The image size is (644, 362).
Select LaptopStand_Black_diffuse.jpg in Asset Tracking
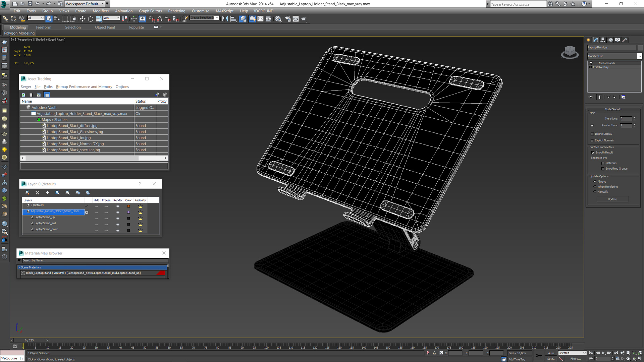(72, 126)
